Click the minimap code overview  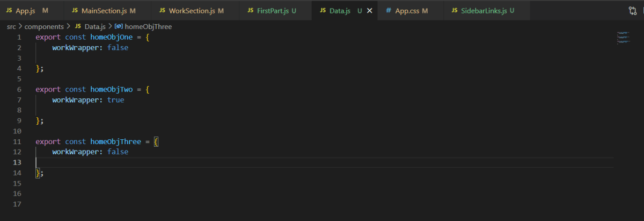(x=624, y=38)
